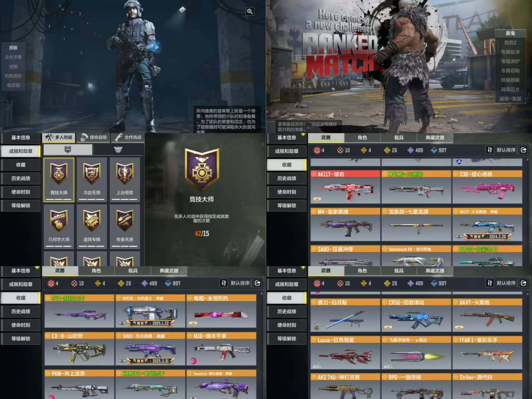Viewport: 532px width, 399px height.
Task: Open the multiplayer 多人对战 tab
Action: pos(59,137)
